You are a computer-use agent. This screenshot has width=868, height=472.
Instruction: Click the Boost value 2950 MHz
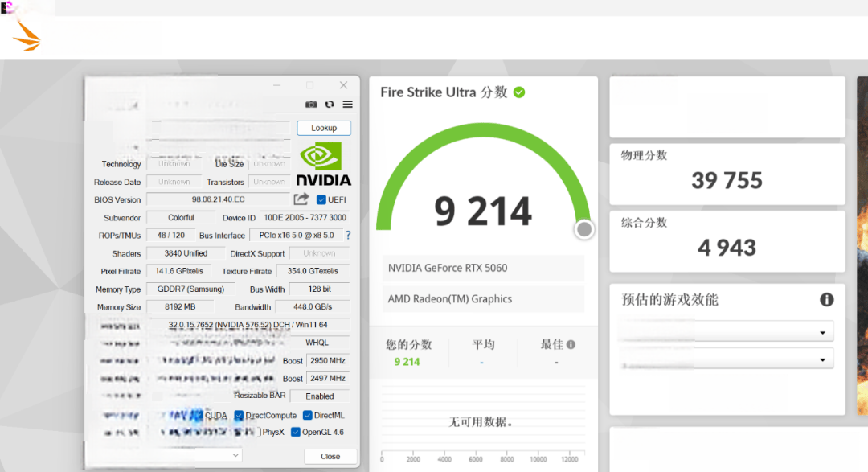(x=328, y=361)
